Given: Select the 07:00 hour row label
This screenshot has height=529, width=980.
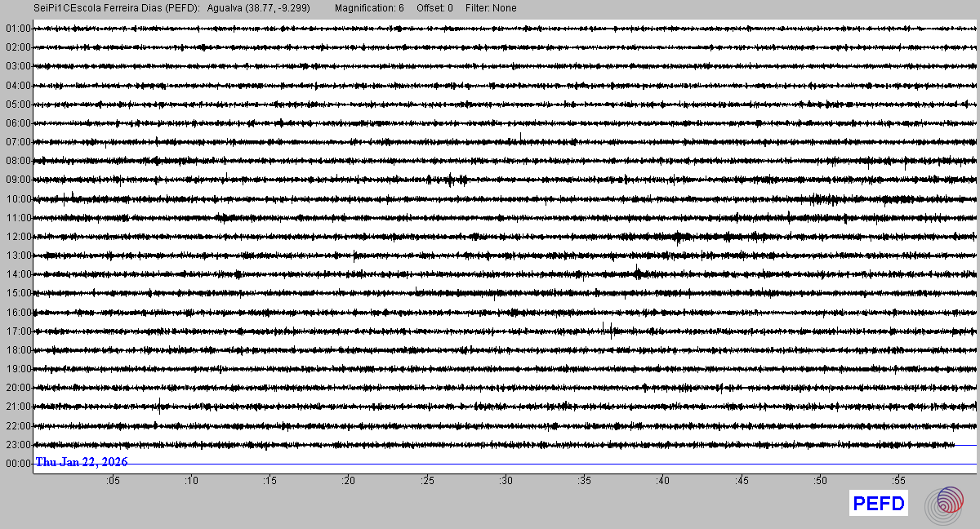Looking at the screenshot, I should point(18,142).
